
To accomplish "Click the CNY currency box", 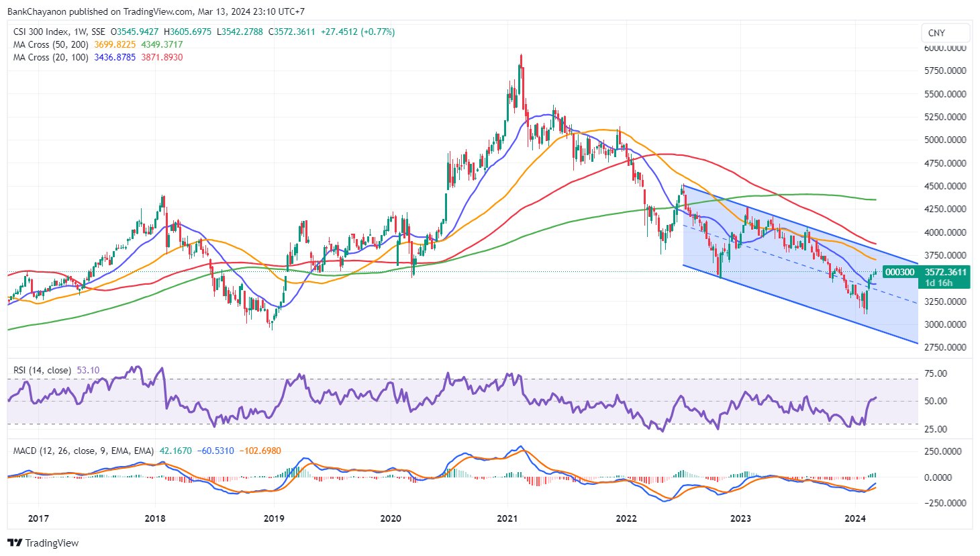I will coord(946,33).
